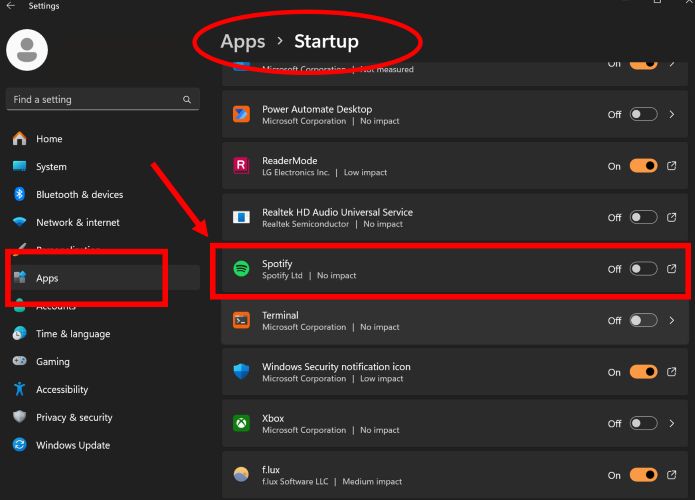The image size is (695, 500).
Task: Turn off the f.lux startup toggle
Action: (x=643, y=475)
